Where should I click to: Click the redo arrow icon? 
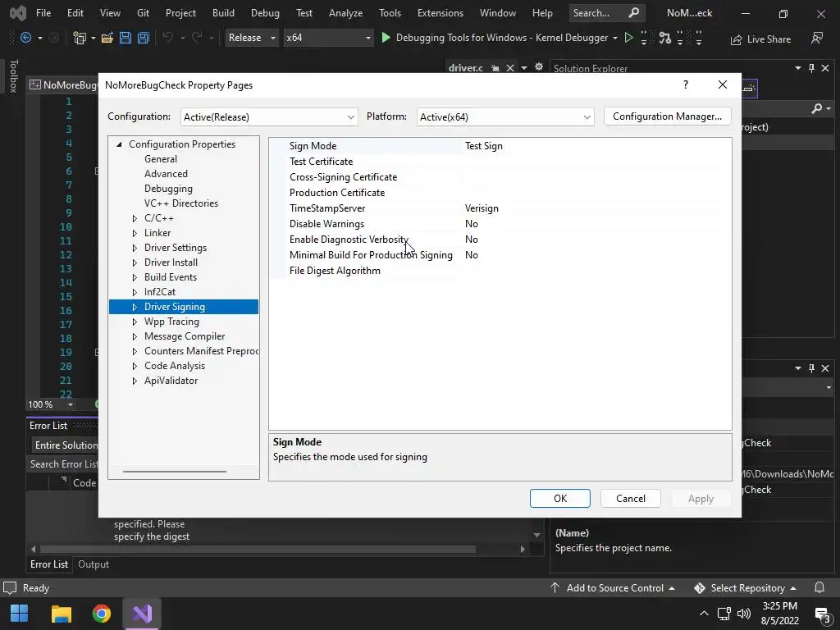coord(197,38)
